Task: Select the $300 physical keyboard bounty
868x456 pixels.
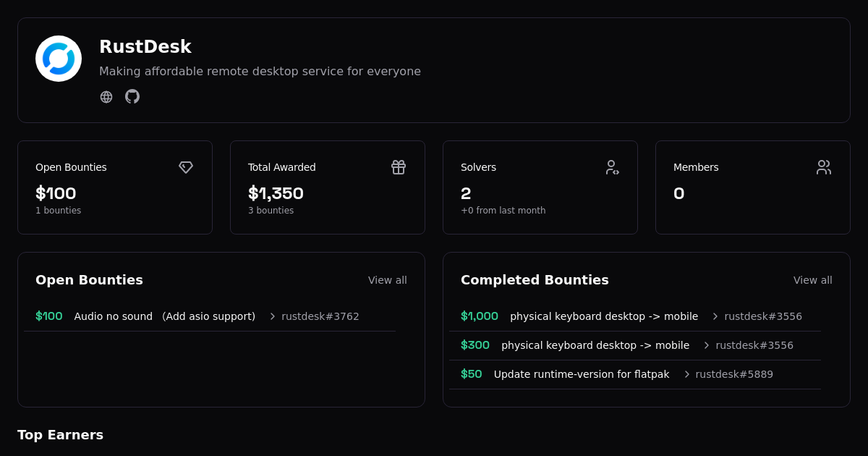Action: 595,345
